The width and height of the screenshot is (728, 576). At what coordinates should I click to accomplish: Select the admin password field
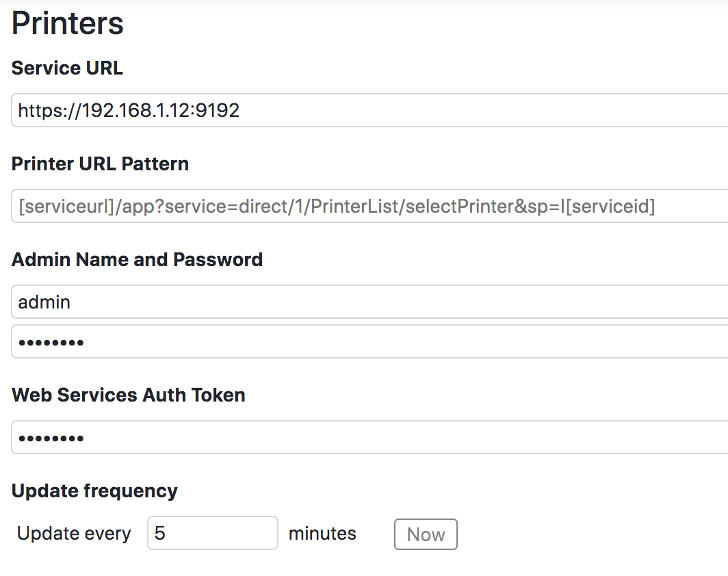coord(369,341)
